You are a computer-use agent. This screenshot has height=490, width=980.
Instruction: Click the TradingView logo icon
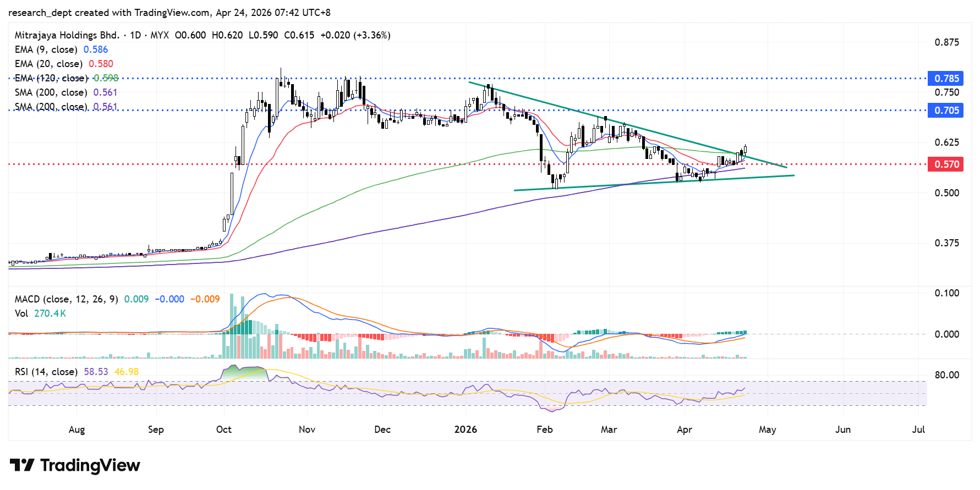pos(22,465)
